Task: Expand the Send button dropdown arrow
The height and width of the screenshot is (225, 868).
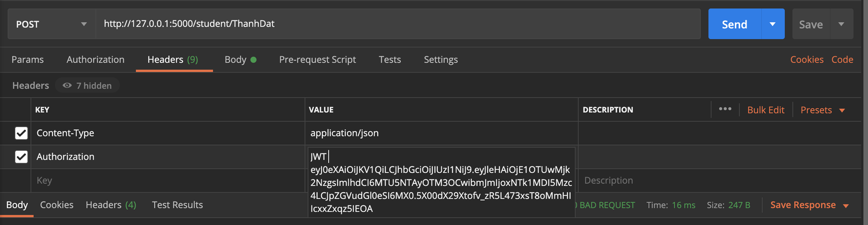Action: (x=772, y=24)
